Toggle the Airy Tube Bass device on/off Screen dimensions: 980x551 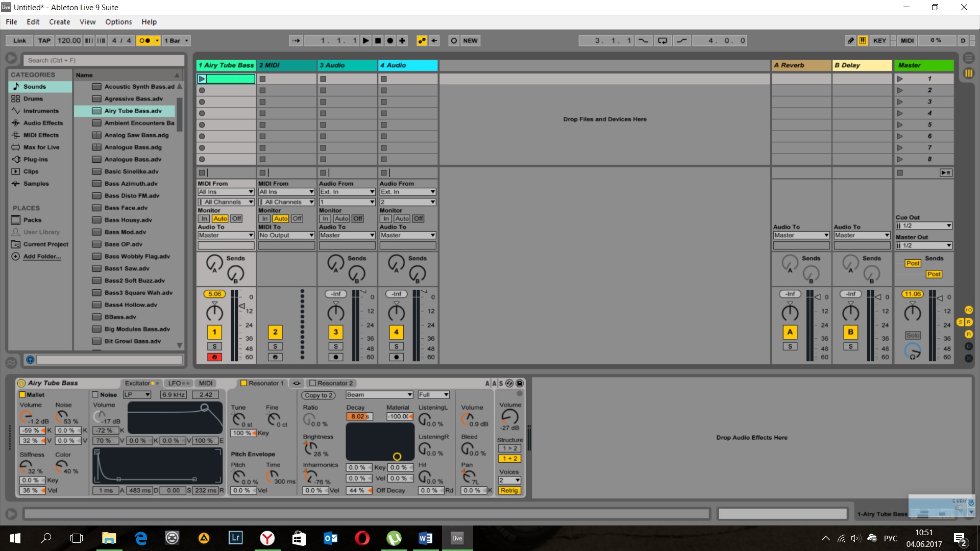point(21,383)
